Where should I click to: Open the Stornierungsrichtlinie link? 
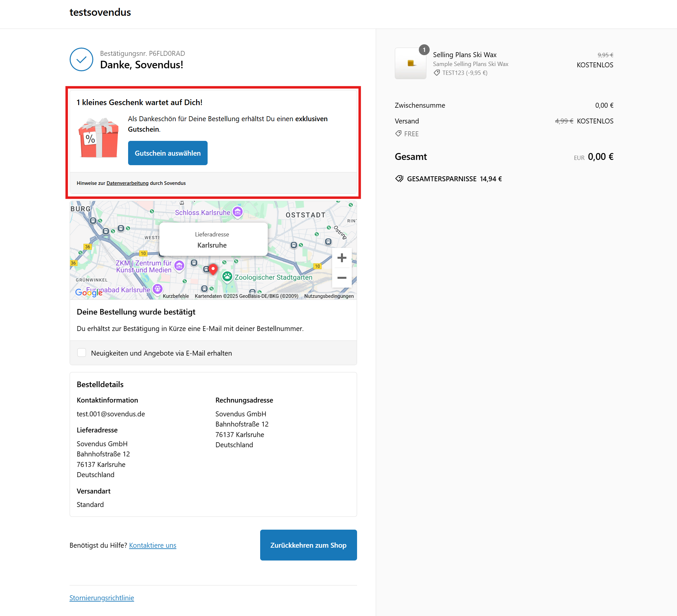point(102,598)
